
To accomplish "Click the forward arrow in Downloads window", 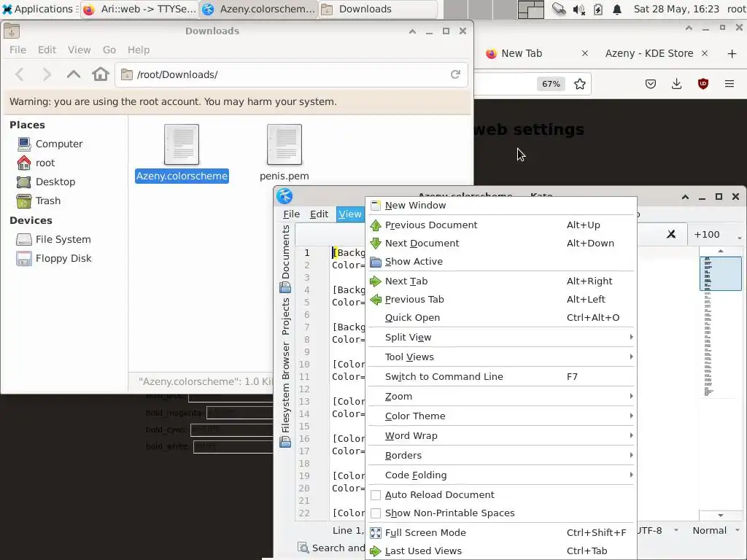I will [x=46, y=74].
